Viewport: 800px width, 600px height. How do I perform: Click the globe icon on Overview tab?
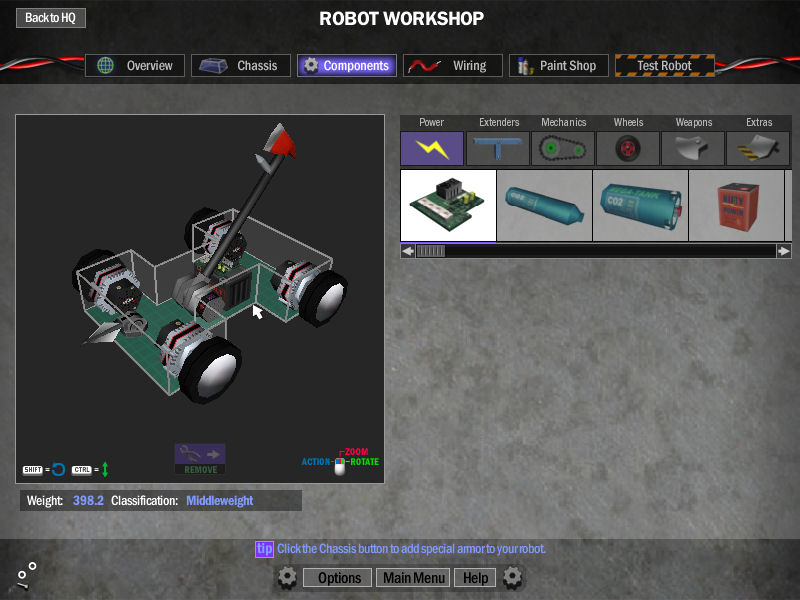click(x=106, y=65)
